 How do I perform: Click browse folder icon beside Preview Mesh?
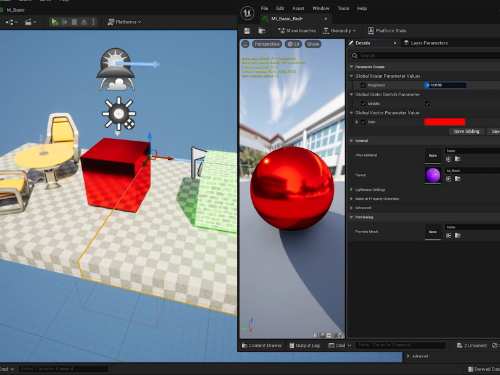pos(458,236)
